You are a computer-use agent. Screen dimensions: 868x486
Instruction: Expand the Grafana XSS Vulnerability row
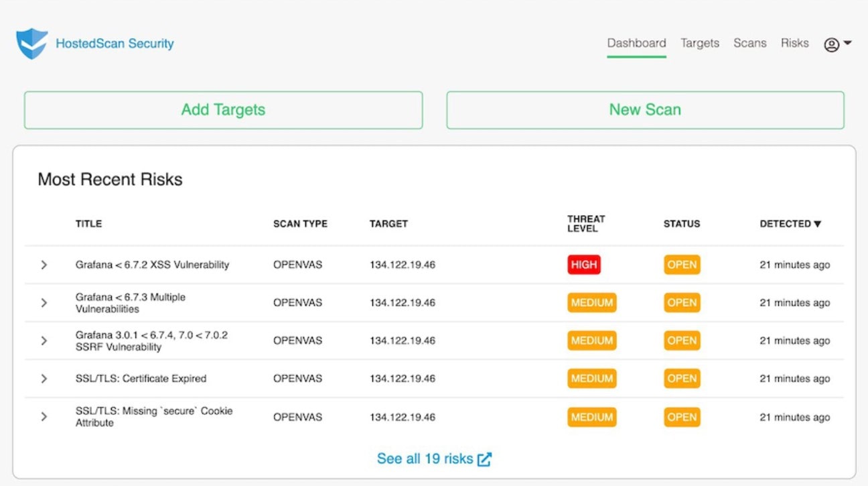(44, 265)
